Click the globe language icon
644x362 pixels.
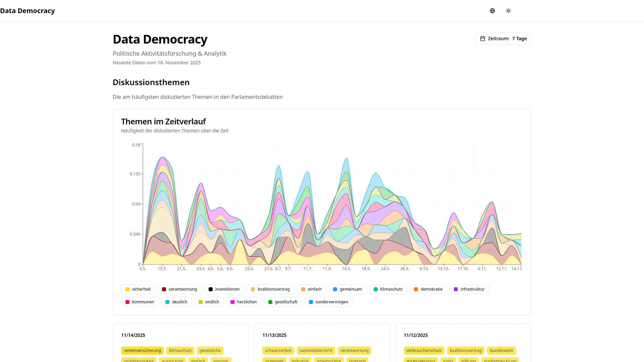(492, 10)
